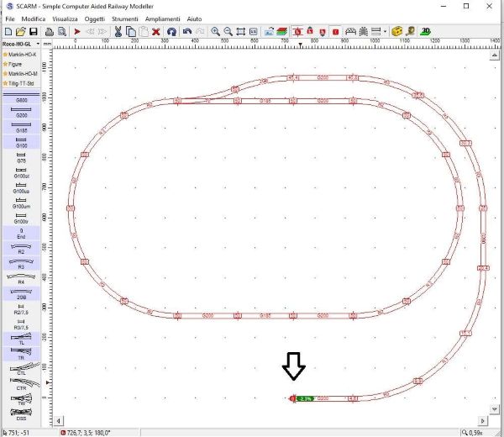
Task: Choose the TL left turnout piece
Action: tap(21, 340)
